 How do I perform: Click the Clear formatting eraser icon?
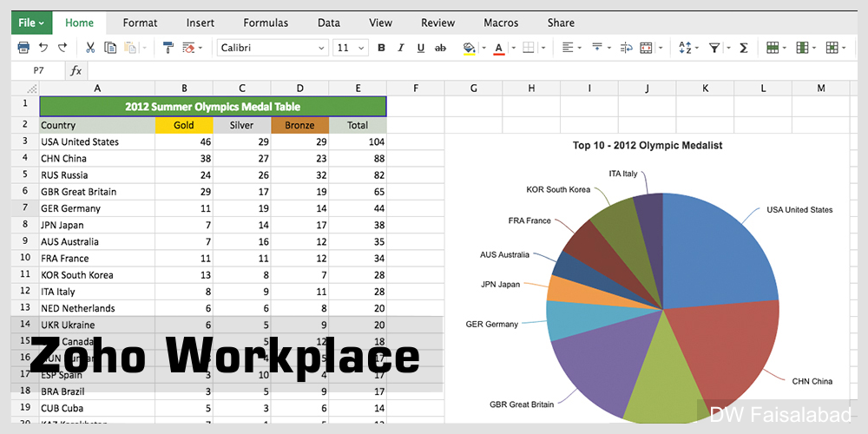pyautogui.click(x=188, y=48)
